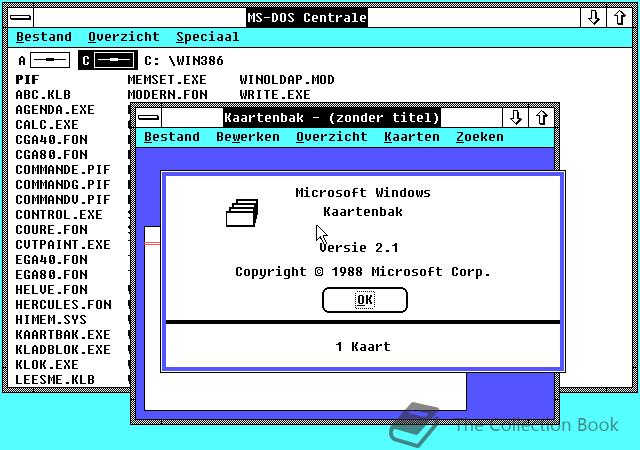This screenshot has height=450, width=640.
Task: Minimize Kaartenbak window with down arrow
Action: (x=516, y=118)
